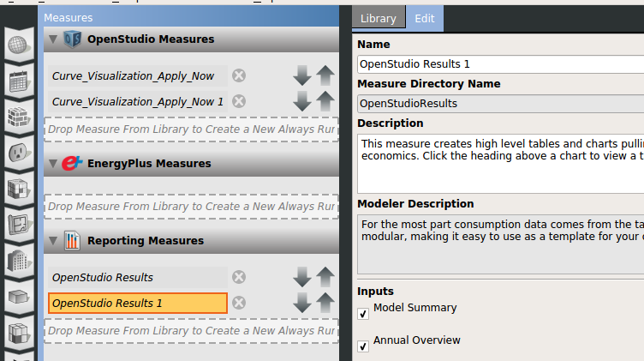This screenshot has height=361, width=644.
Task: Move OpenStudio Results down
Action: (x=302, y=277)
